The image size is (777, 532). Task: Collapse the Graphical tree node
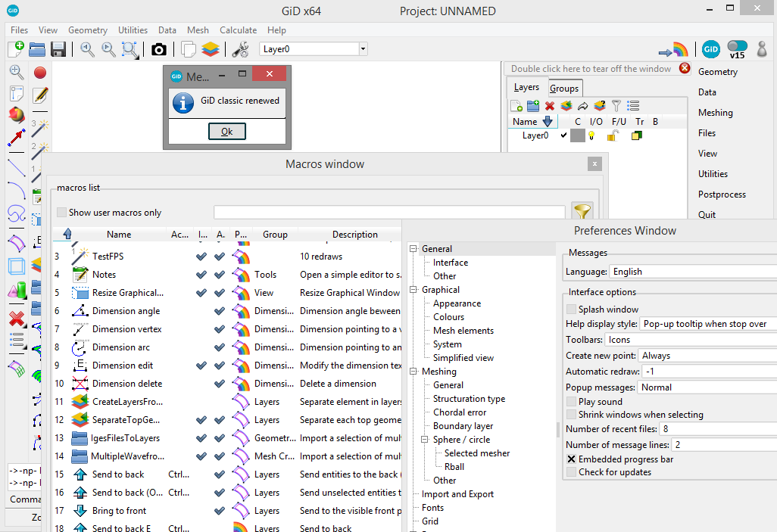tap(413, 290)
